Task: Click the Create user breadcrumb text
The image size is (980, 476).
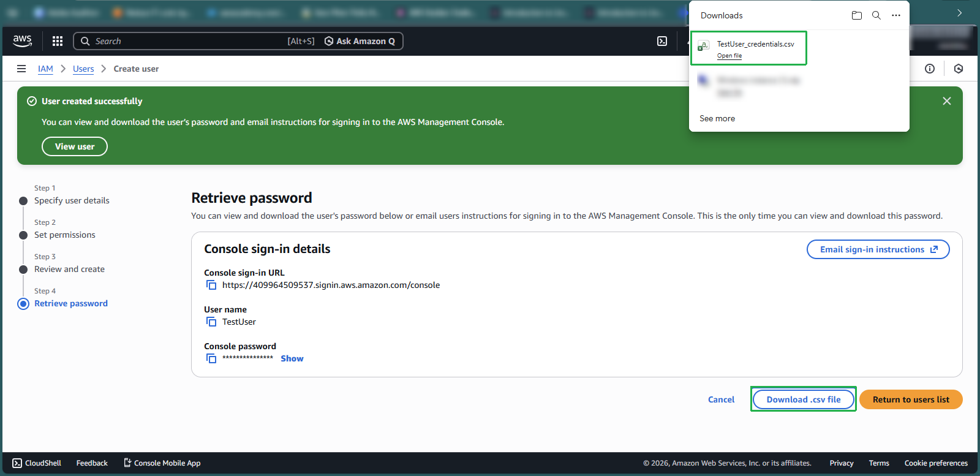Action: tap(136, 69)
